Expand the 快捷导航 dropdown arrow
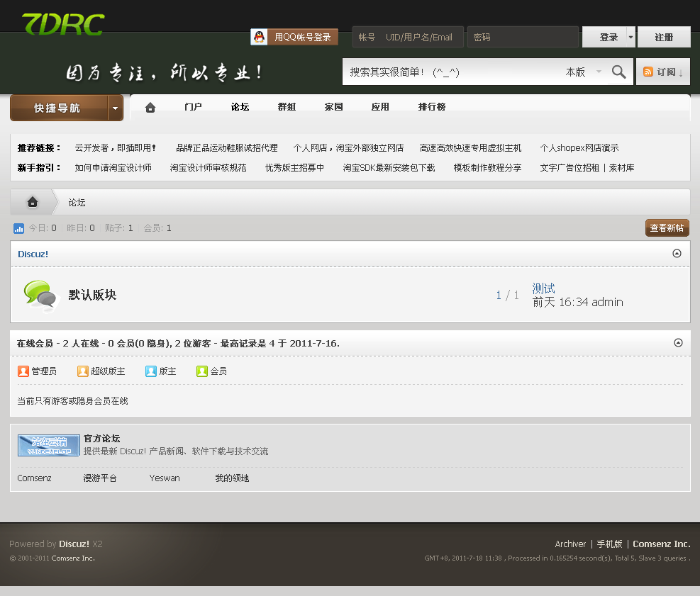 tap(116, 108)
